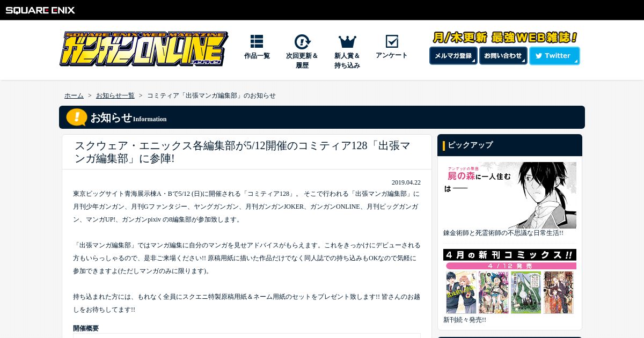Open 新人賞＆持ち込み menu label

pyautogui.click(x=347, y=61)
